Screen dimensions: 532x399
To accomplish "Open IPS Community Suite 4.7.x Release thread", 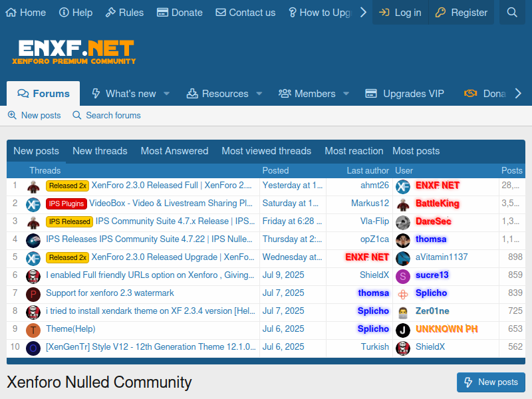I will (x=175, y=221).
